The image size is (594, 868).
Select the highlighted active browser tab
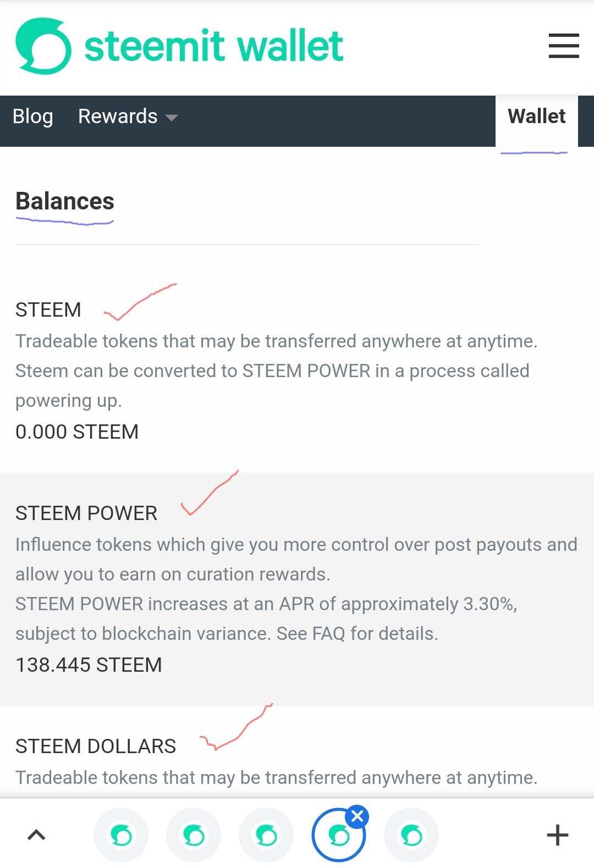tap(338, 837)
